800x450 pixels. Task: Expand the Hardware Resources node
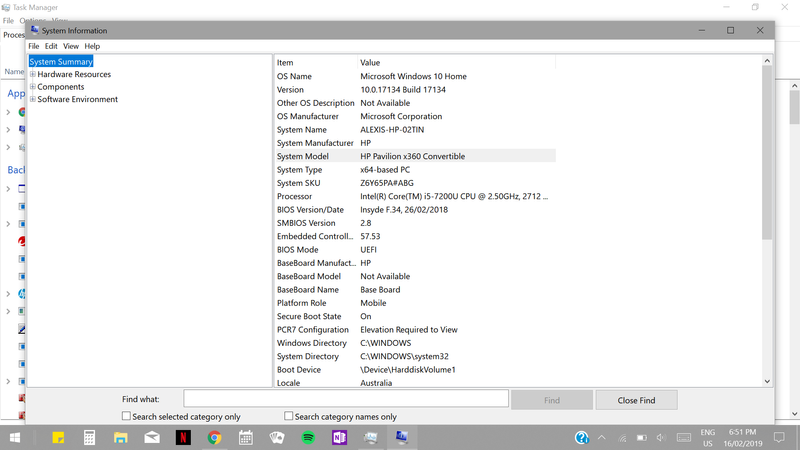(33, 74)
